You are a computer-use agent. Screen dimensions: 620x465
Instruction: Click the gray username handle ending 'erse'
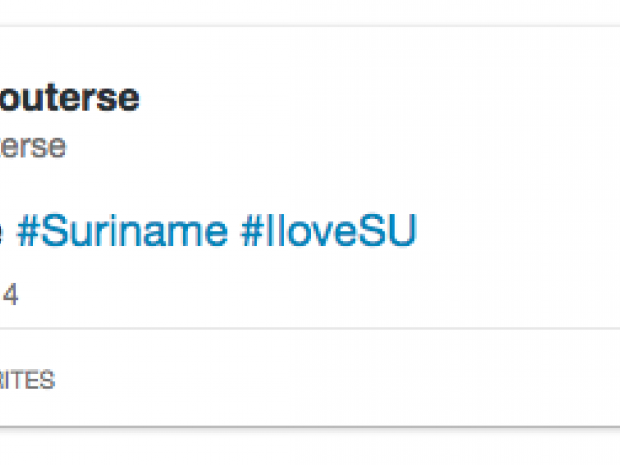point(33,147)
